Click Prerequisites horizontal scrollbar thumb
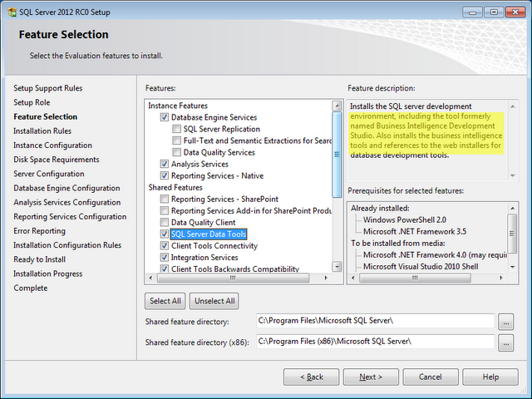The height and width of the screenshot is (399, 532). [415, 278]
